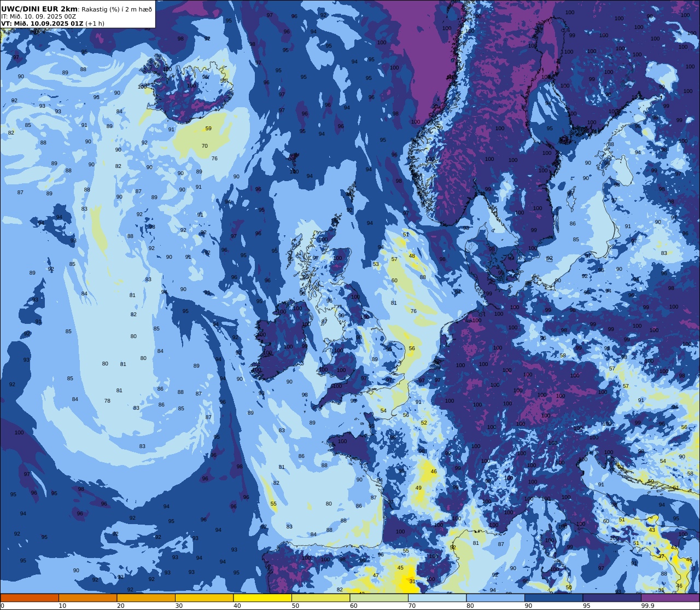
Task: Click the pale green swatch between 60 and 70
Action: click(x=379, y=597)
